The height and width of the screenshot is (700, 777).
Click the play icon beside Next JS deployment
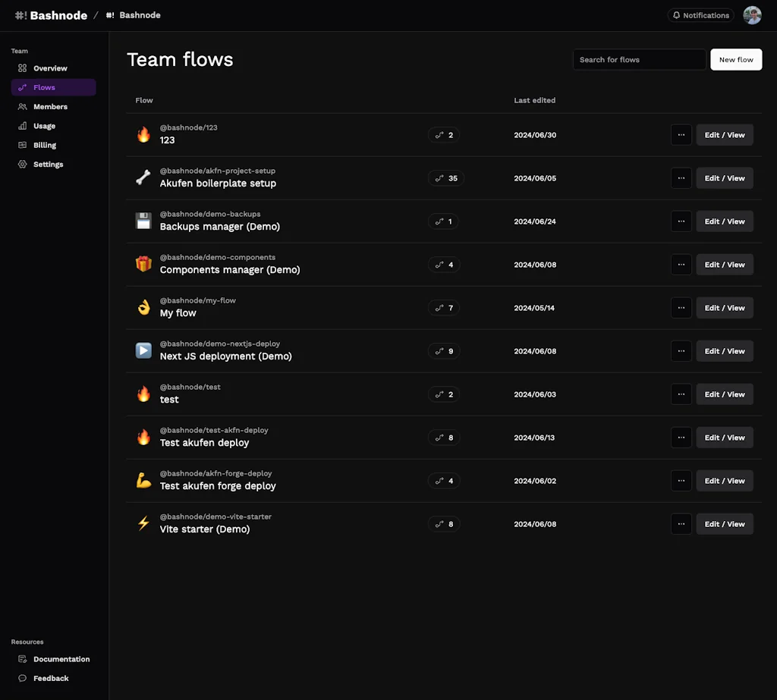coord(143,350)
